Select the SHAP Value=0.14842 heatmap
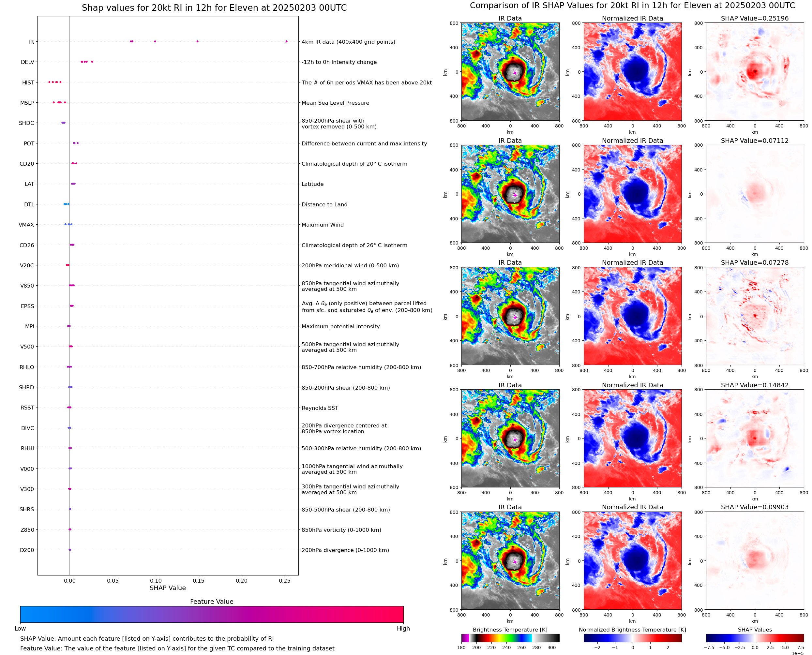The width and height of the screenshot is (812, 655). 755,439
